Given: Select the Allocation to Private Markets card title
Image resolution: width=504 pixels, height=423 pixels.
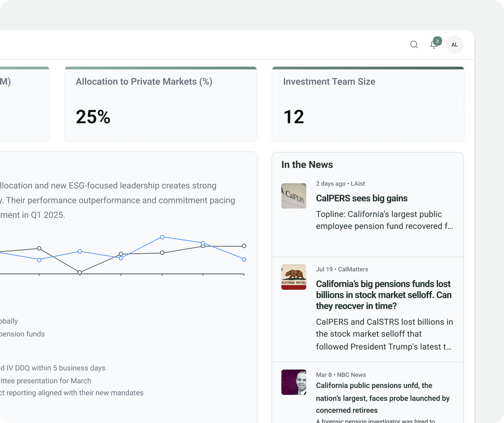Looking at the screenshot, I should tap(144, 82).
